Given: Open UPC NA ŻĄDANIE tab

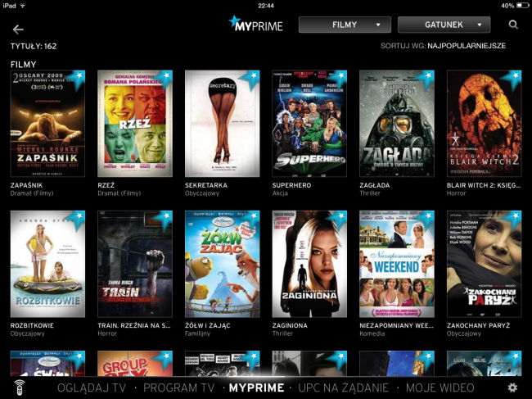Looking at the screenshot, I should tap(344, 388).
